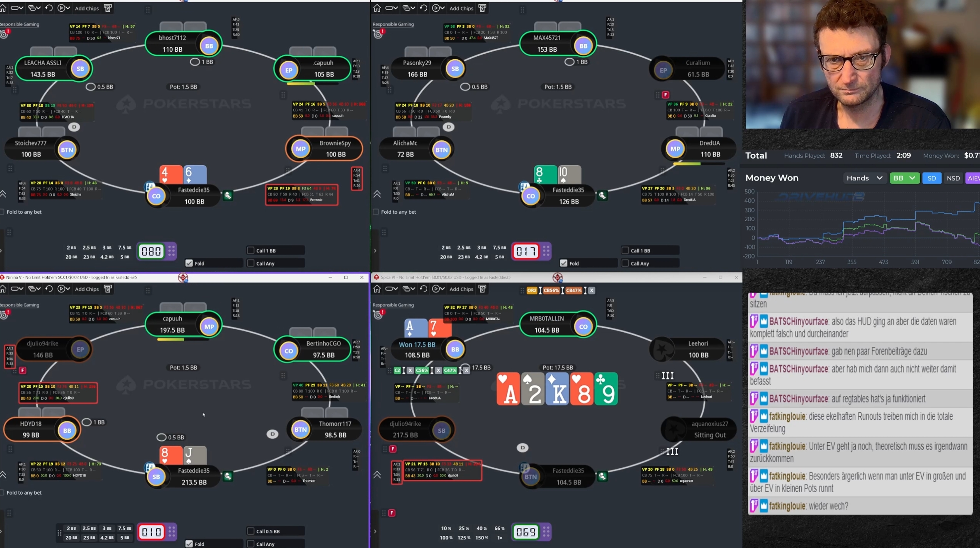Screen dimensions: 980x548
Task: Choose 2.5 BB bet size on bhost7112 table
Action: (89, 247)
